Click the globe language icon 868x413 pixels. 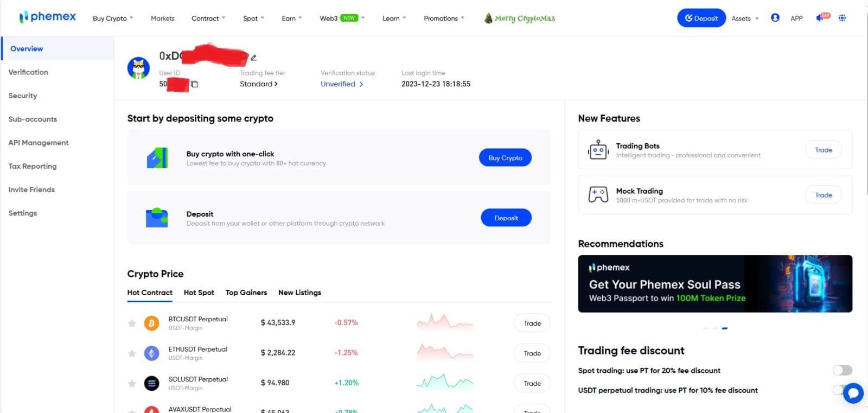[842, 18]
